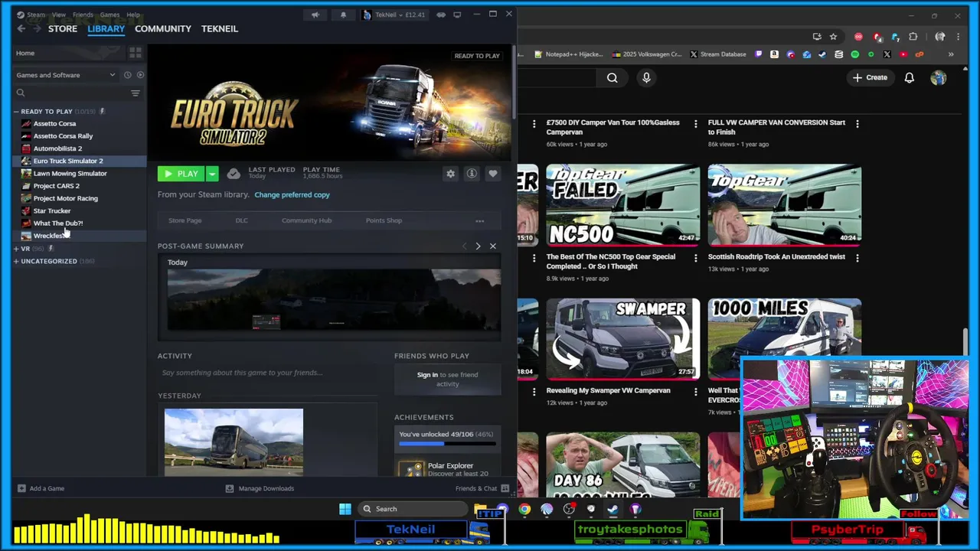Close the post-game summary panel
Image resolution: width=980 pixels, height=551 pixels.
[x=493, y=246]
